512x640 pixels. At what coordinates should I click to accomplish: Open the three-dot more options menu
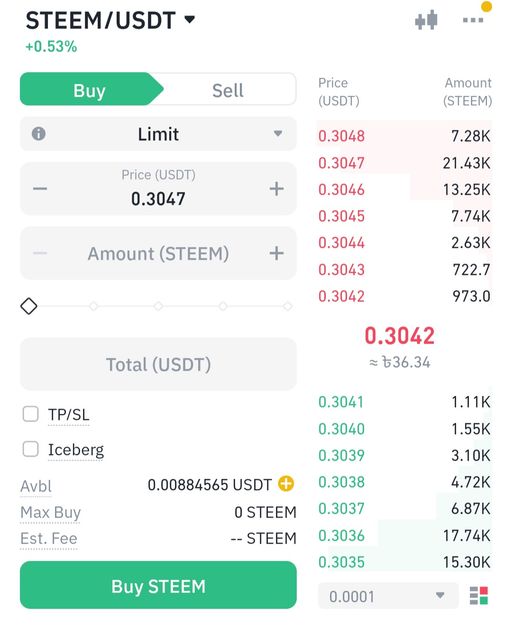tap(473, 20)
